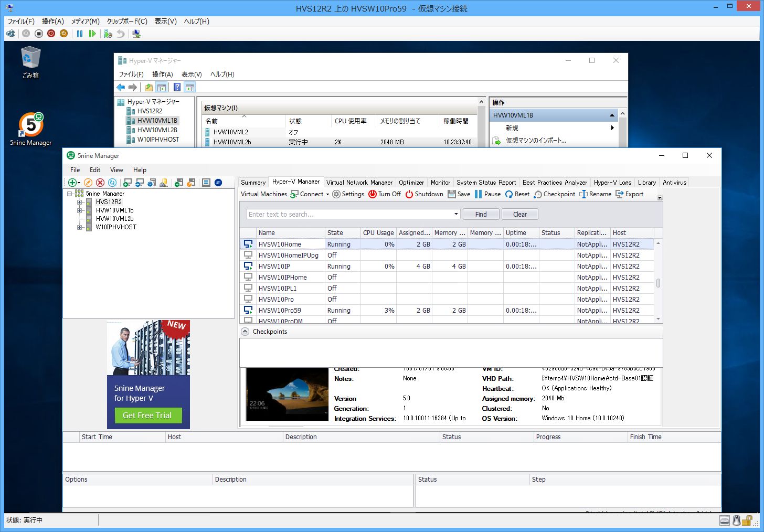Click the Enhanced Session icon in VM connection toolbar
764x532 pixels.
click(x=136, y=34)
